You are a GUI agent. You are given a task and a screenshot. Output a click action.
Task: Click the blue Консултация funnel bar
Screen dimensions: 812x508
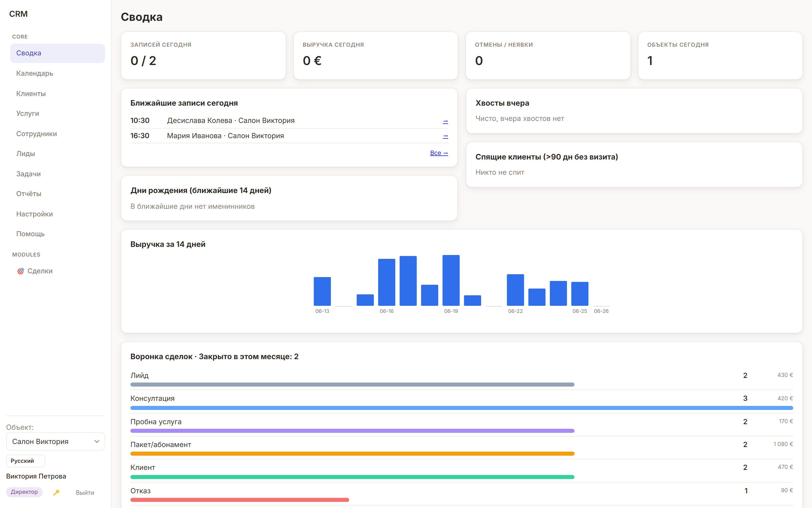[462, 408]
